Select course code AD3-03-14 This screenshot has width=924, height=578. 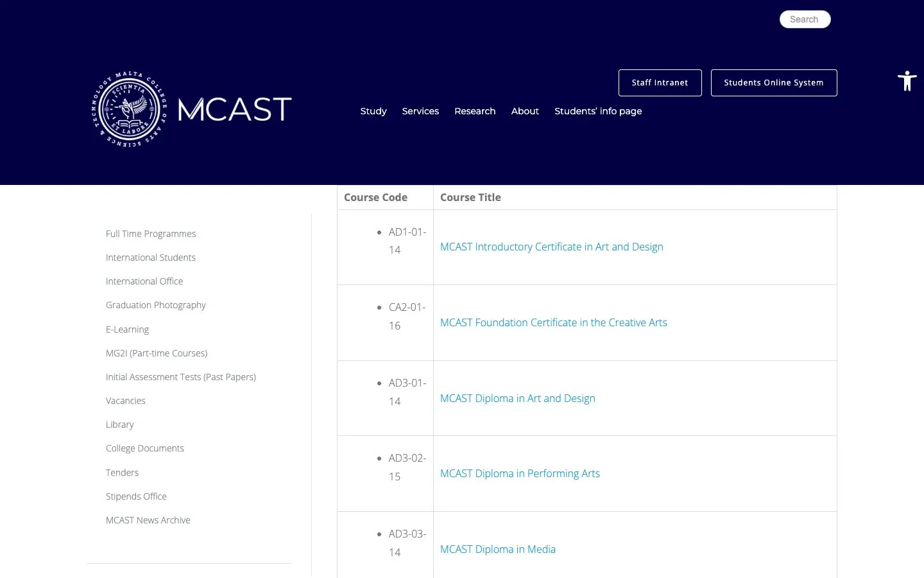(x=407, y=543)
